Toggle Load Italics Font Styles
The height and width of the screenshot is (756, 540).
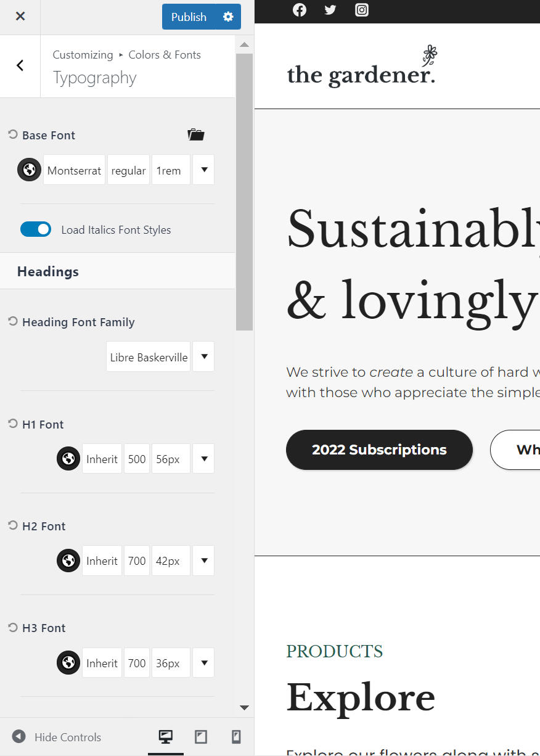36,229
